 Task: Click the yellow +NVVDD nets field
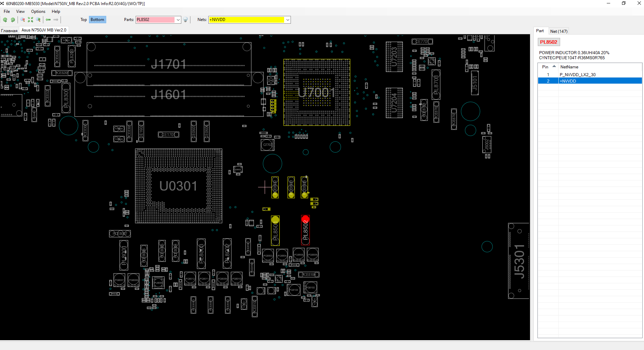point(246,20)
